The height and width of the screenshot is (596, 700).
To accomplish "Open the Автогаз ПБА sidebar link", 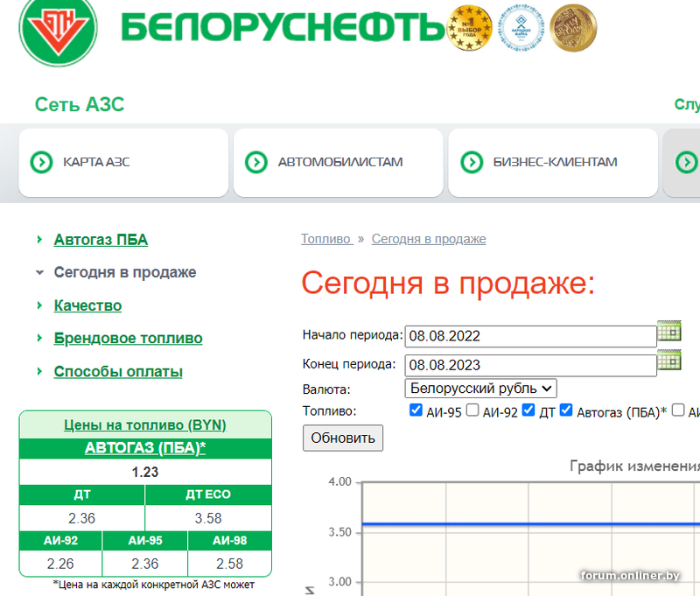I will 101,240.
